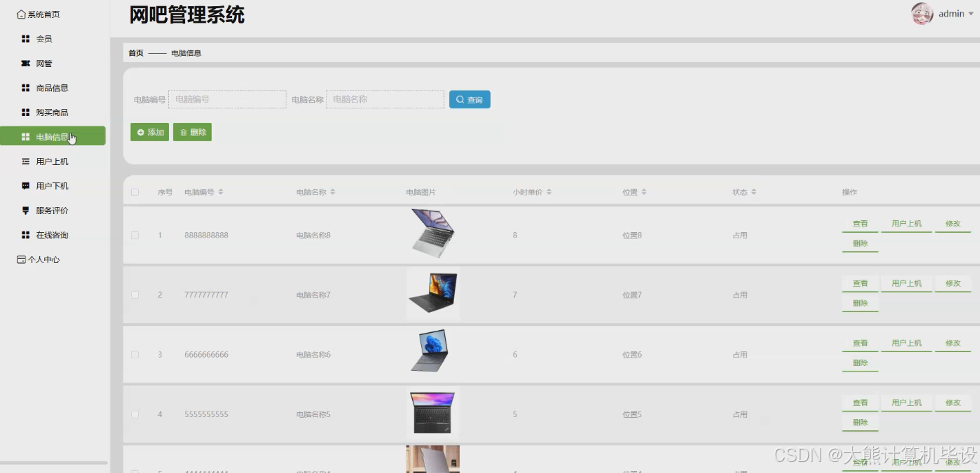980x473 pixels.
Task: Click the 电脑编号 search input field
Action: 227,99
